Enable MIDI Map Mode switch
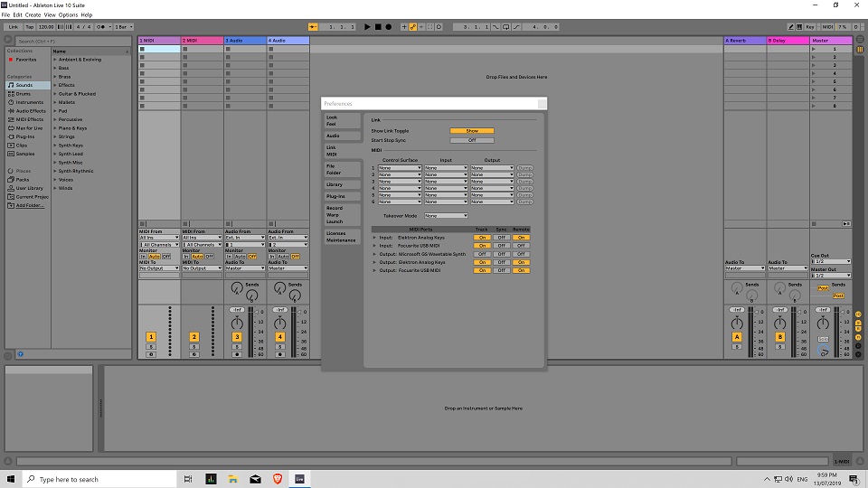The image size is (868, 488). coord(827,26)
